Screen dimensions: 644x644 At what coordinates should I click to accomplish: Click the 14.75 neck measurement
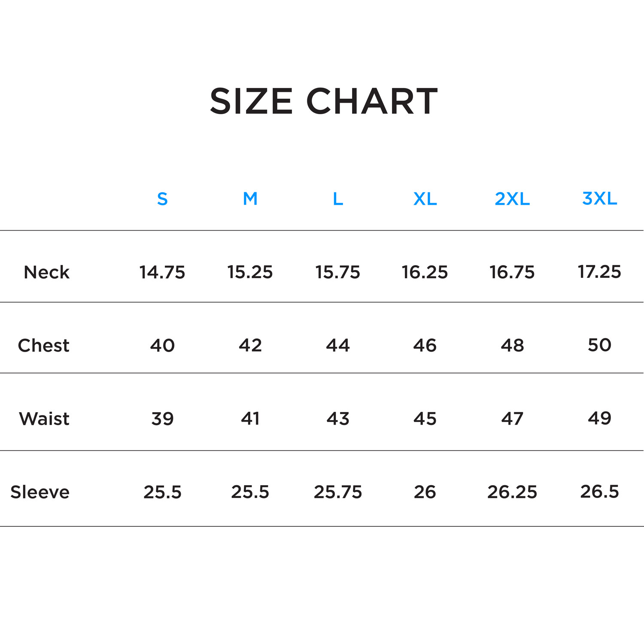162,272
